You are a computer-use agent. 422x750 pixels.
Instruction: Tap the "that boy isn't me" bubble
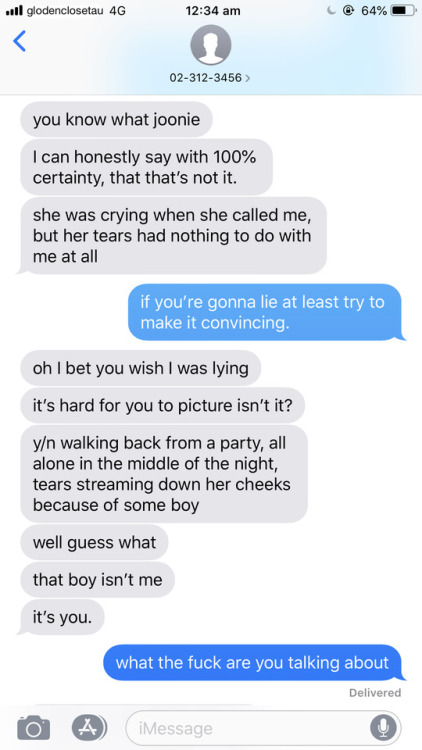[98, 580]
